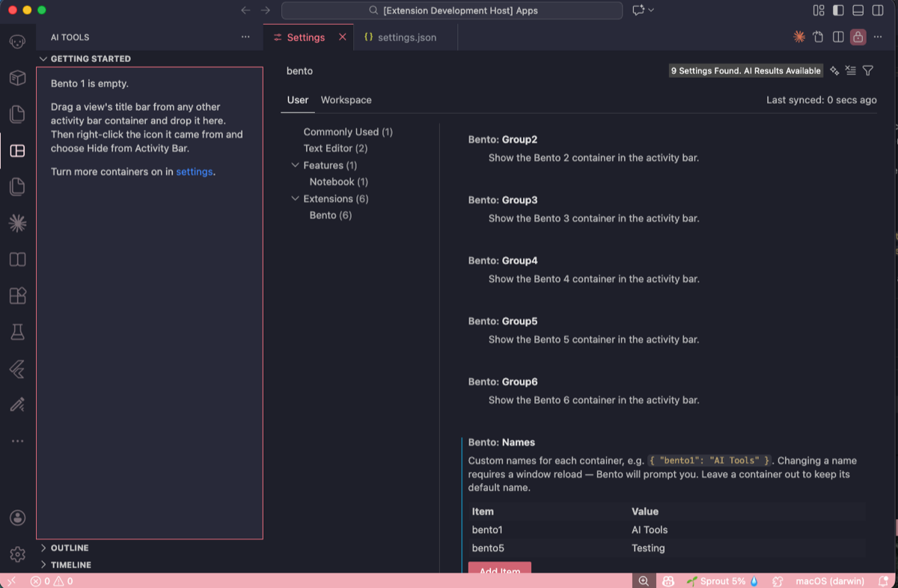Click Sprout 5% in status bar

coord(722,581)
